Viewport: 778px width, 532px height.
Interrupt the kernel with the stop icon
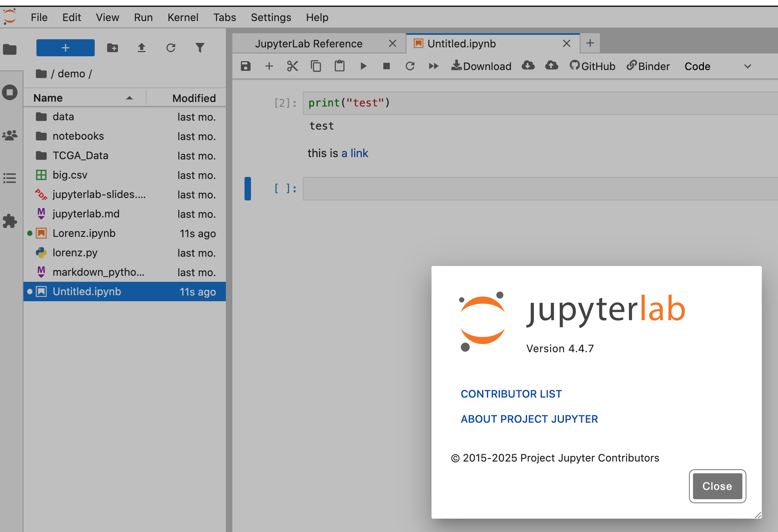(386, 66)
